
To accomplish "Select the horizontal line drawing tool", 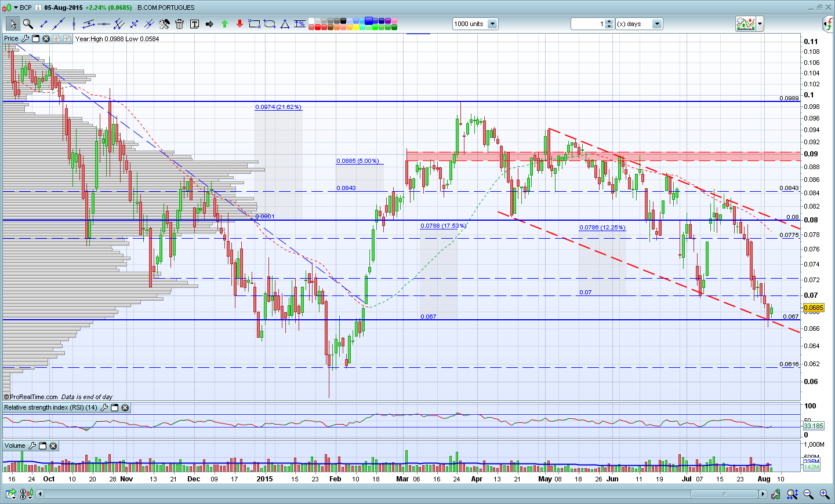I will (104, 24).
